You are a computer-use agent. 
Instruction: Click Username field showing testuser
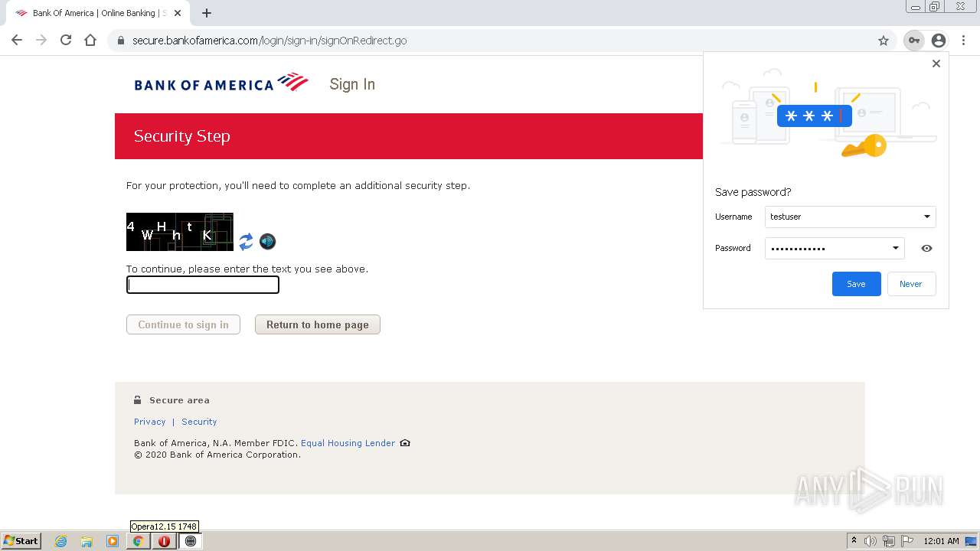pyautogui.click(x=851, y=217)
